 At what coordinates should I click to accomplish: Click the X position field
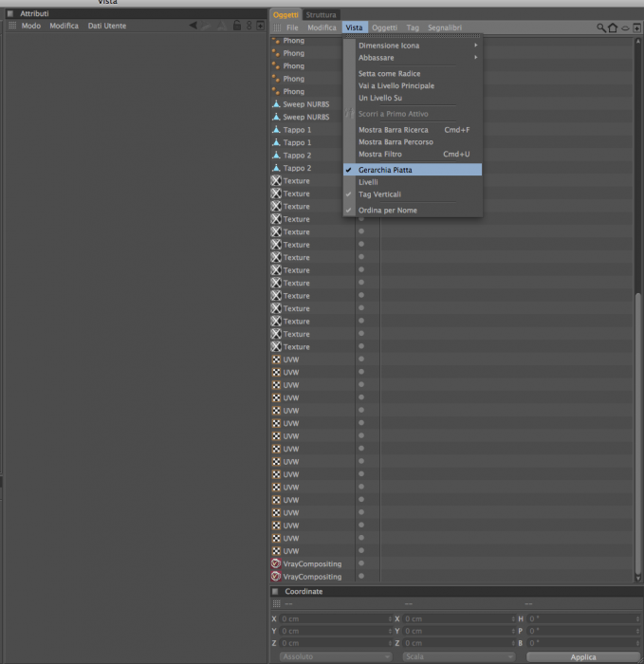click(336, 618)
